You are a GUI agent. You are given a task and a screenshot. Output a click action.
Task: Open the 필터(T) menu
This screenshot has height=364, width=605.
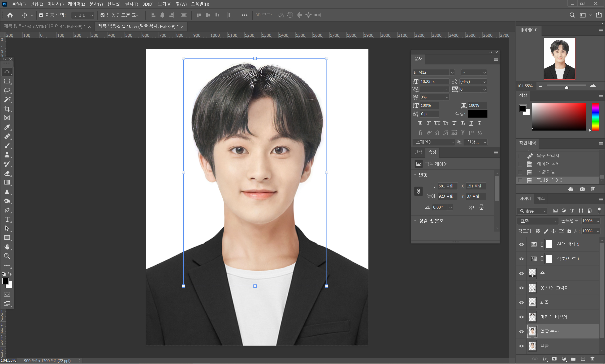pyautogui.click(x=131, y=4)
